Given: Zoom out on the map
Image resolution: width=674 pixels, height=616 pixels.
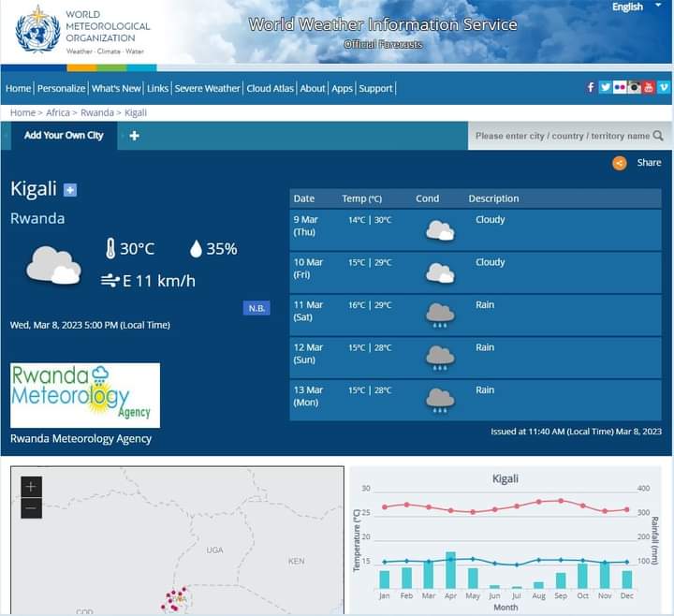Looking at the screenshot, I should tap(31, 508).
